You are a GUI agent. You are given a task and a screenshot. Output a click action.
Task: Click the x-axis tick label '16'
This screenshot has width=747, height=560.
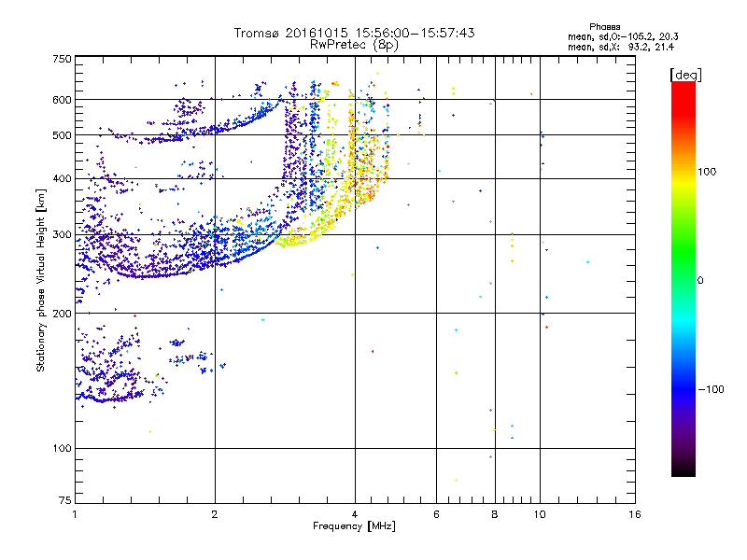[635, 514]
